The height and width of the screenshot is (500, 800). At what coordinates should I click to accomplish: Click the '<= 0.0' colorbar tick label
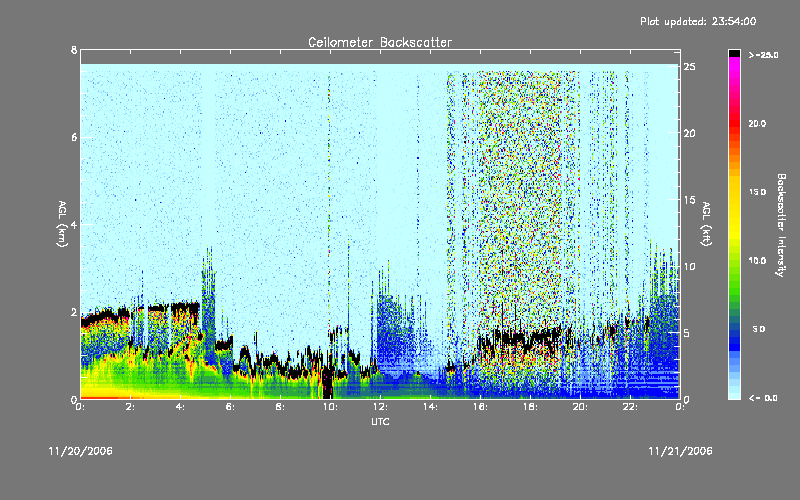click(763, 398)
